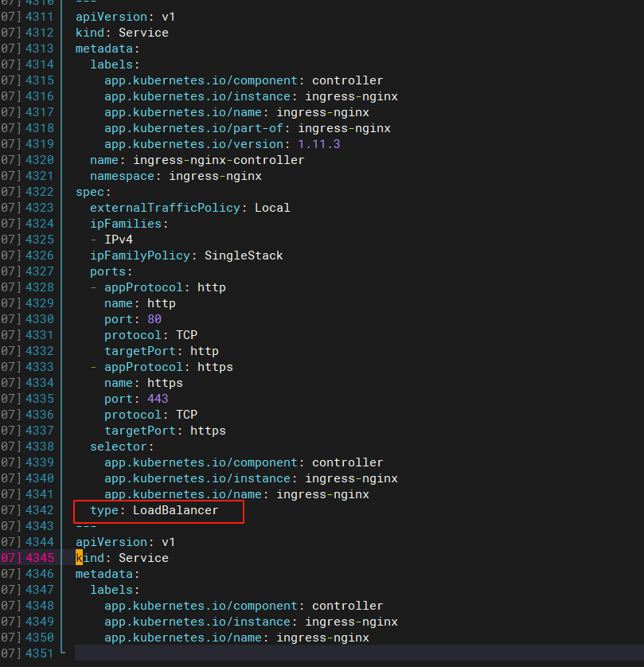
Task: Click 'name: https' on line 4334
Action: [x=143, y=383]
